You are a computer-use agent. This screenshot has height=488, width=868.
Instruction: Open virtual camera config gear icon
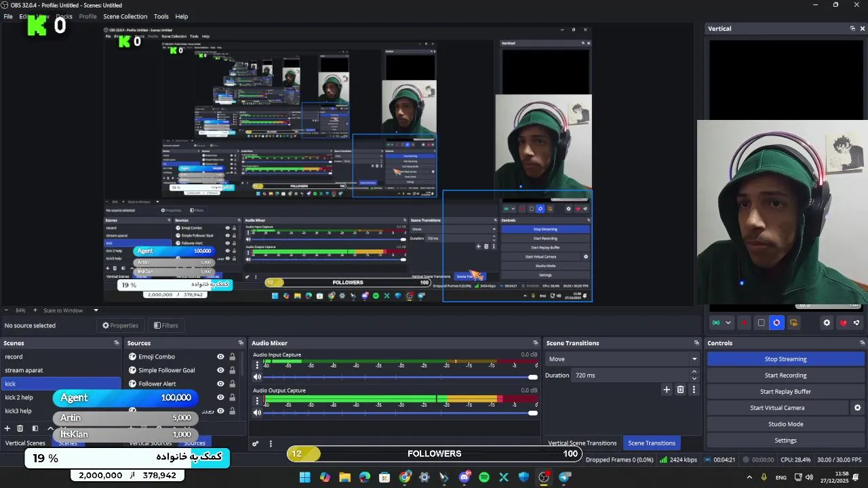pos(857,408)
